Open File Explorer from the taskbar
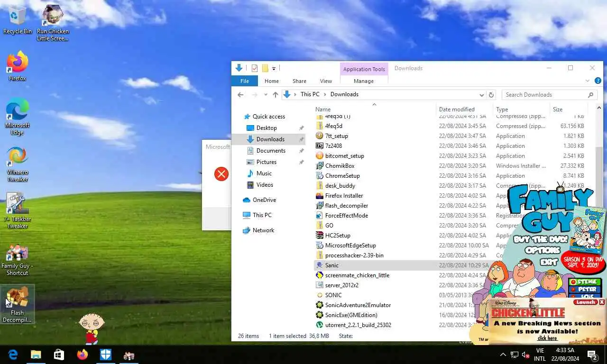The width and height of the screenshot is (607, 364). tap(36, 355)
